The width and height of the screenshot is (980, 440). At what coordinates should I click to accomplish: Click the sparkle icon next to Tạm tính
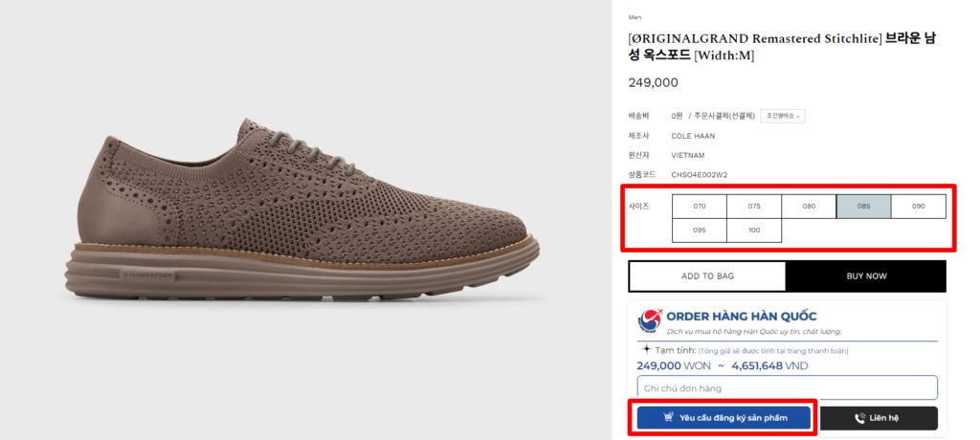click(x=646, y=350)
